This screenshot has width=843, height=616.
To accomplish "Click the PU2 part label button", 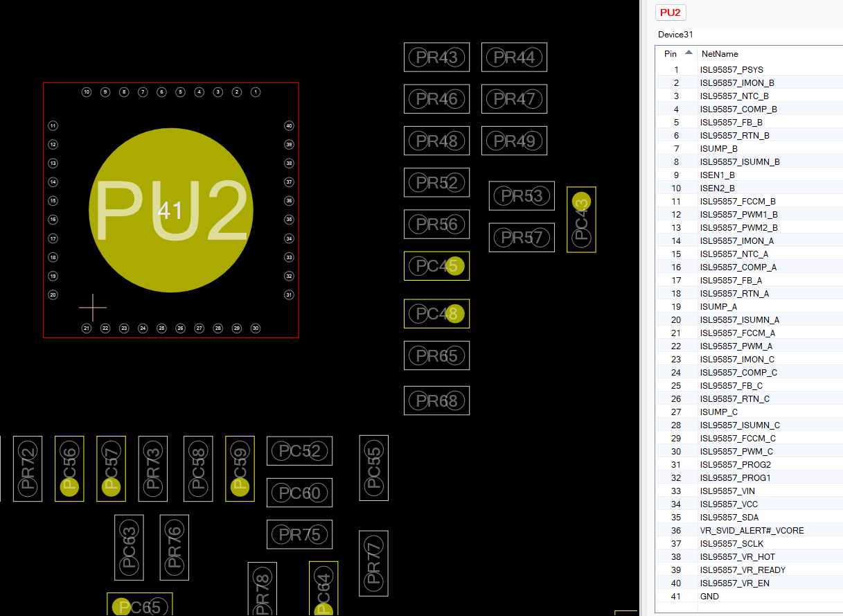I will tap(670, 12).
